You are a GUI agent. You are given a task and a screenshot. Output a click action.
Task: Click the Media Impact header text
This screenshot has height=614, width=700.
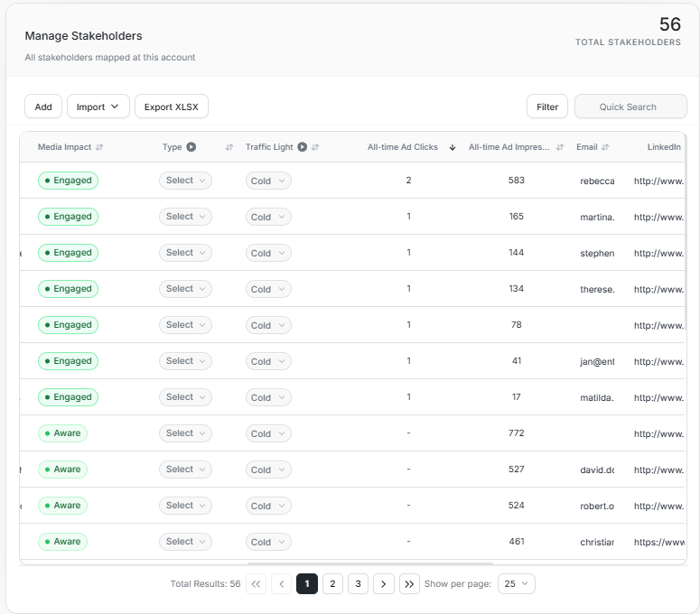64,147
